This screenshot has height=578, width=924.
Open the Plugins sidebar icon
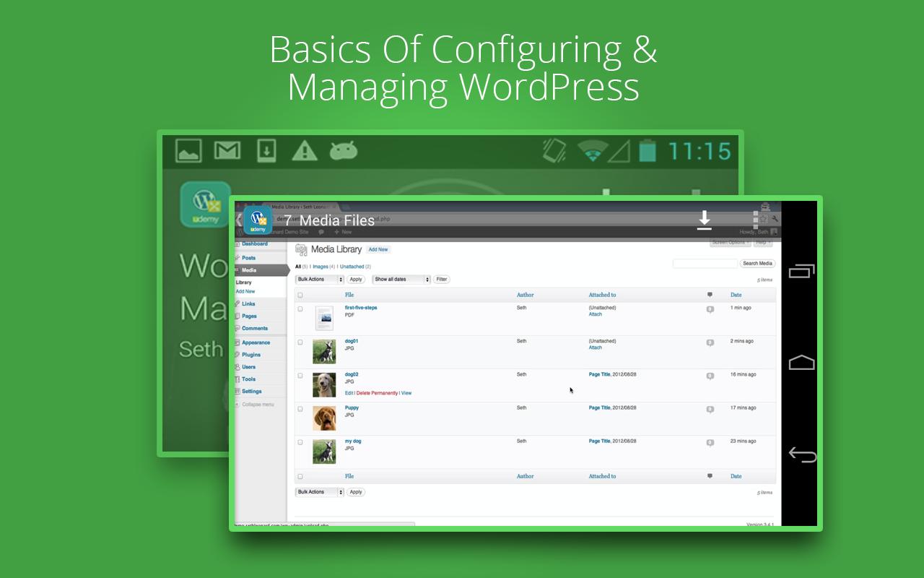click(237, 355)
